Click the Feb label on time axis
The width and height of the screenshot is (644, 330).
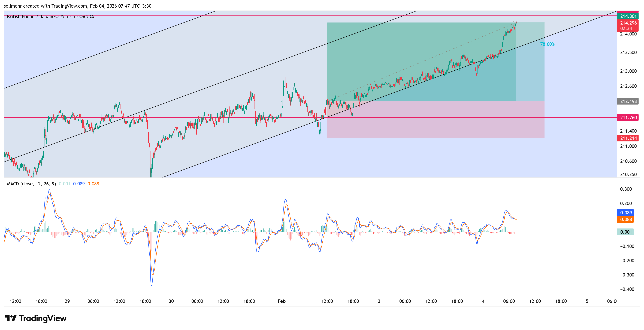(x=282, y=301)
